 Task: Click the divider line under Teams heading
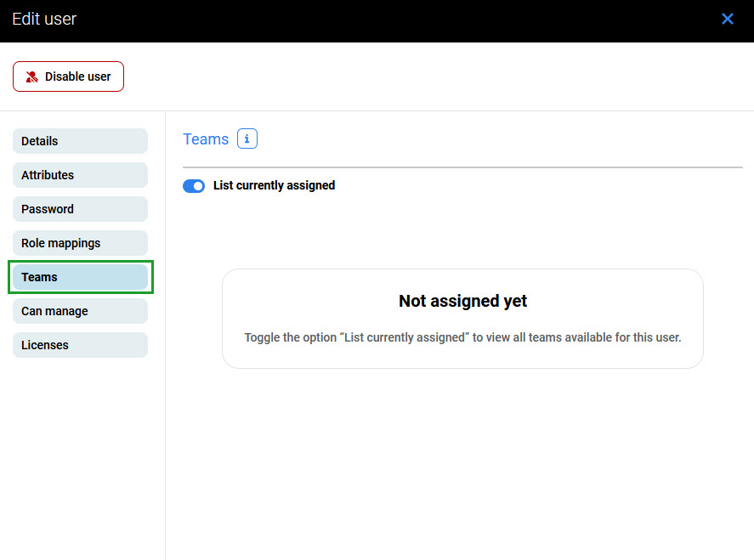(x=462, y=167)
